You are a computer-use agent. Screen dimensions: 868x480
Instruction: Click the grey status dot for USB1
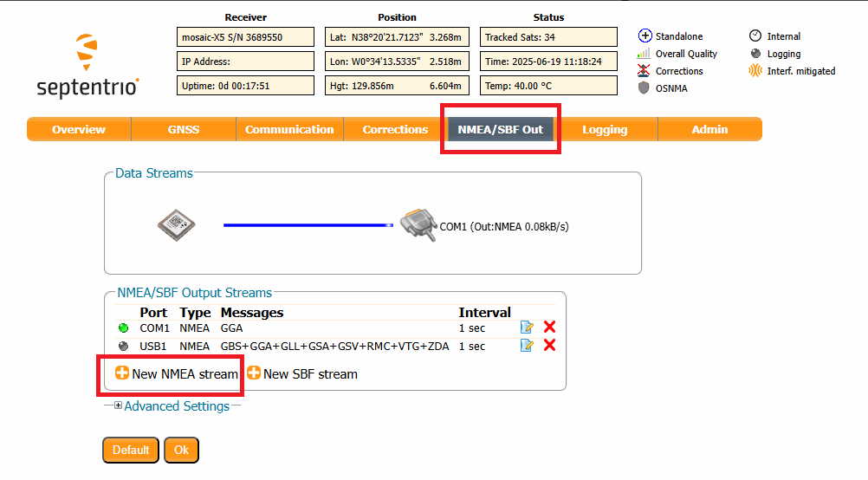pos(124,346)
